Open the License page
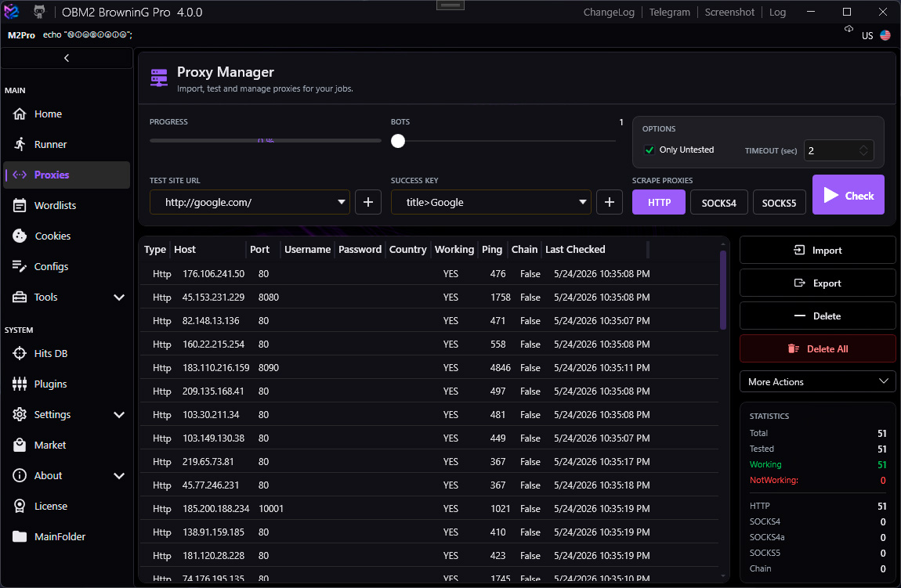This screenshot has height=588, width=901. 67,506
